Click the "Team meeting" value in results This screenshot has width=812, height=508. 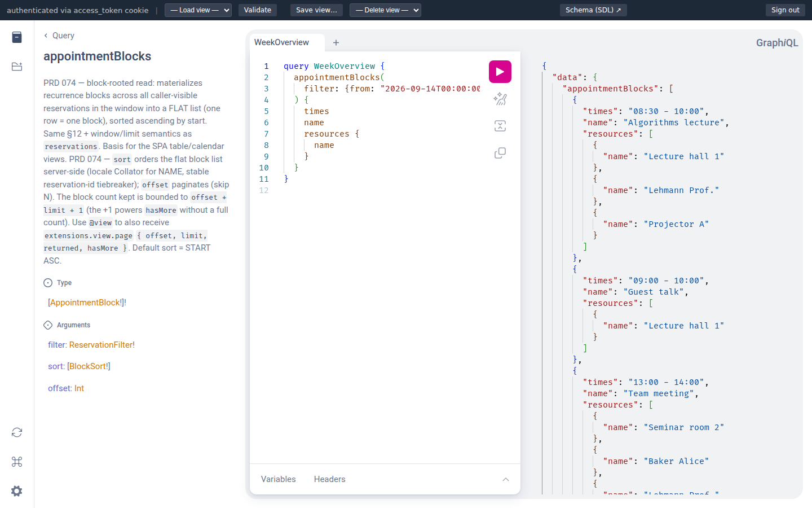coord(659,393)
